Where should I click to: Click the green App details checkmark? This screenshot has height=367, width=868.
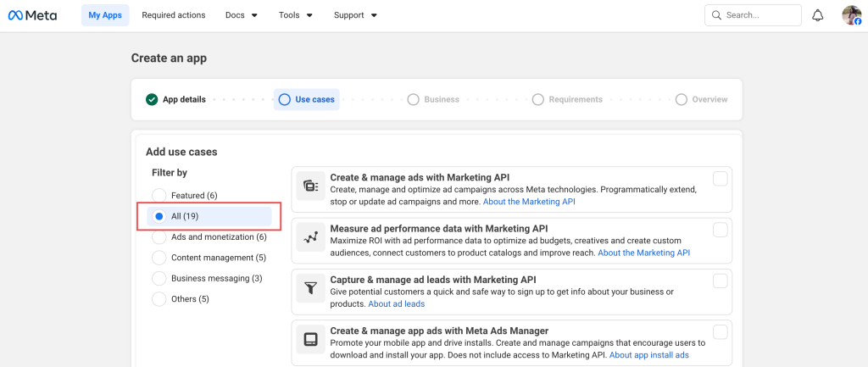point(152,99)
